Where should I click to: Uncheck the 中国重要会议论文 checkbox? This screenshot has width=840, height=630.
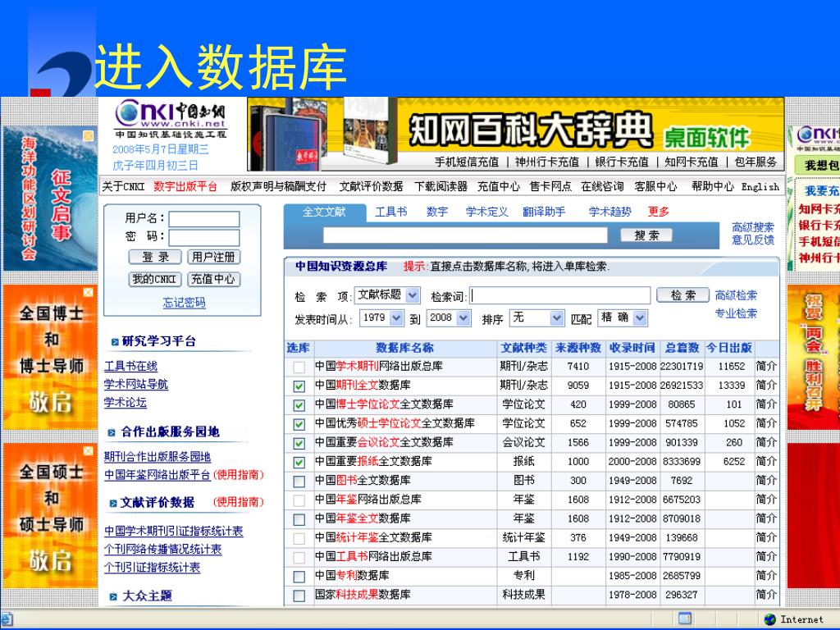[x=299, y=443]
